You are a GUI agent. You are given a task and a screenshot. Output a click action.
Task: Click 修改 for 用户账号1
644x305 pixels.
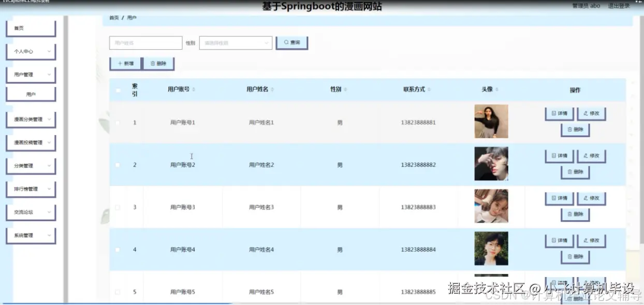(591, 113)
